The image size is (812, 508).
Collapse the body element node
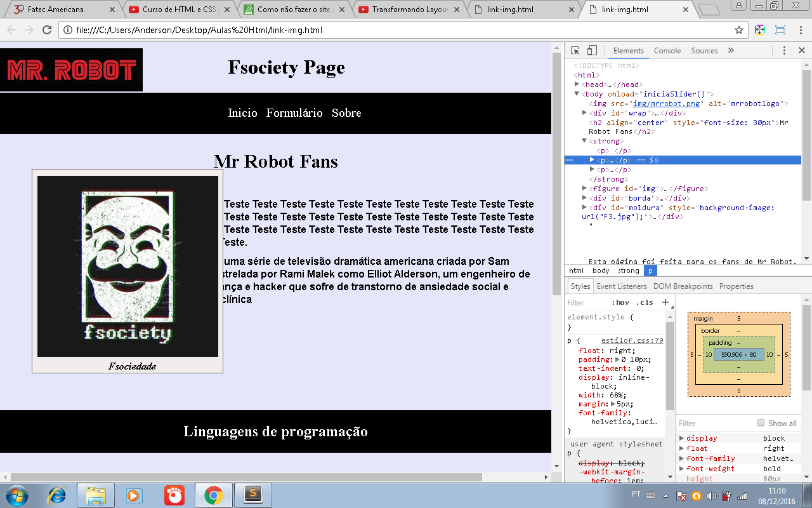point(577,94)
